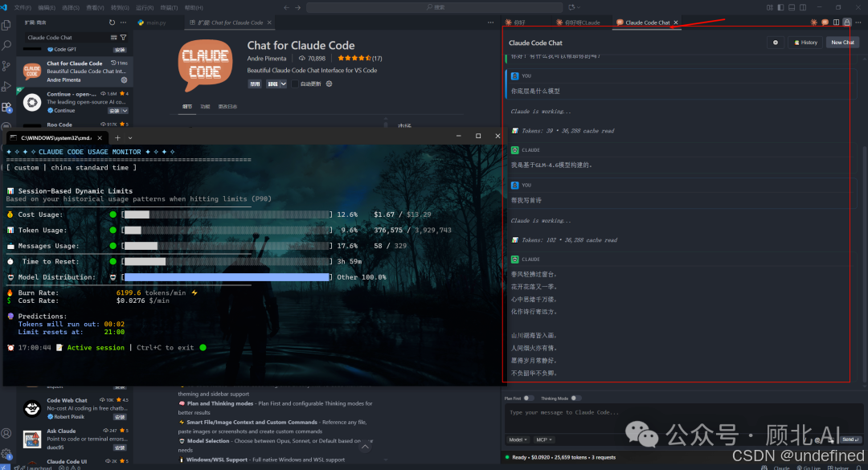Open gear menu for Chat for Claude Code item
The width and height of the screenshot is (868, 470).
click(124, 80)
